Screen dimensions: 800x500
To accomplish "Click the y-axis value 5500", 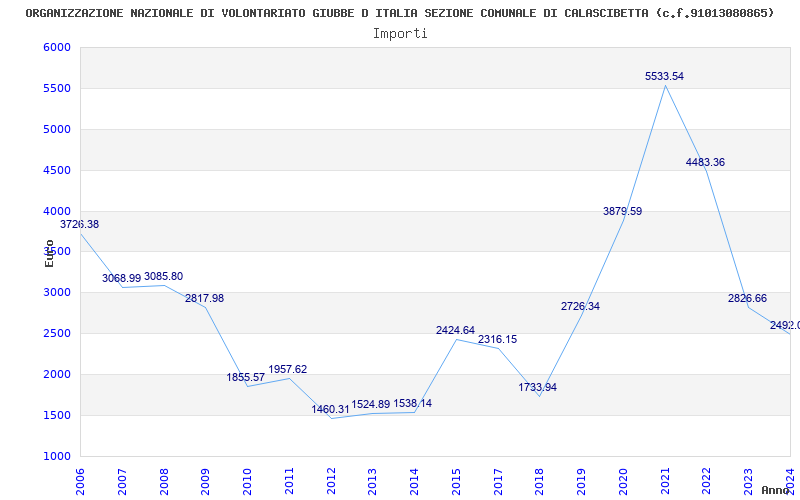I will [57, 89].
